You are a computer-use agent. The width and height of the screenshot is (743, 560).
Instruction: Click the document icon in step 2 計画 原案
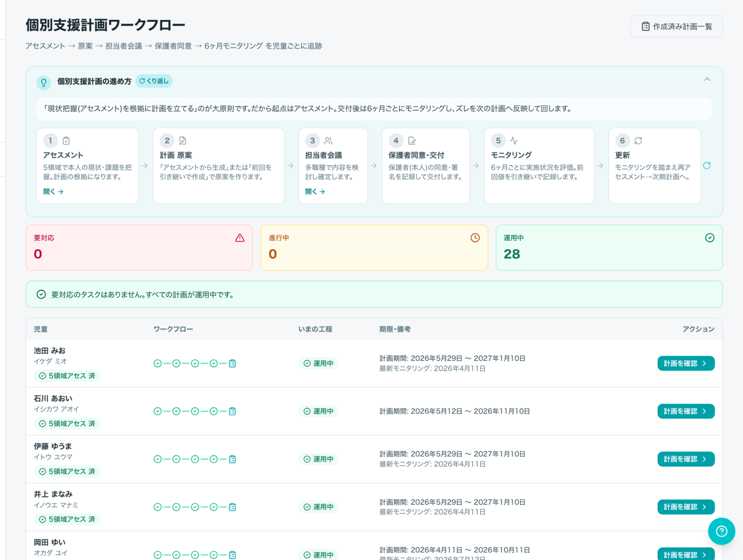point(183,141)
